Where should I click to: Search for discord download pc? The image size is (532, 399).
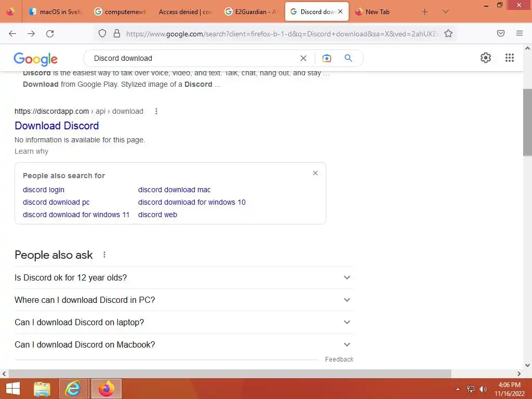[x=56, y=202]
